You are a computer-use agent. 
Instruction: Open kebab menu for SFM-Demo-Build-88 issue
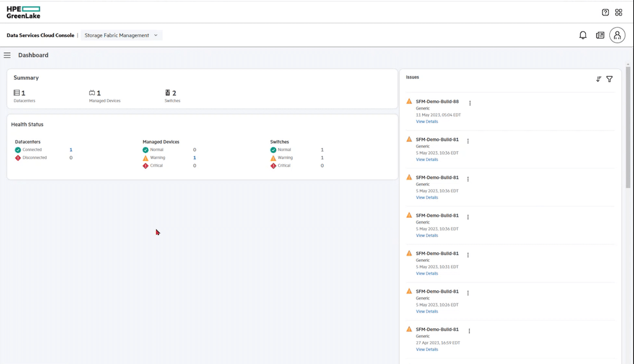click(470, 103)
